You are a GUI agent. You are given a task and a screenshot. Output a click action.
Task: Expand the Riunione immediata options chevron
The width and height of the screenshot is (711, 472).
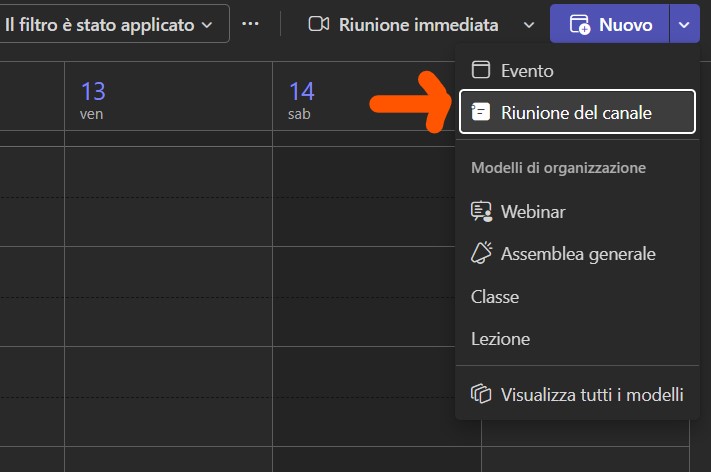tap(529, 24)
